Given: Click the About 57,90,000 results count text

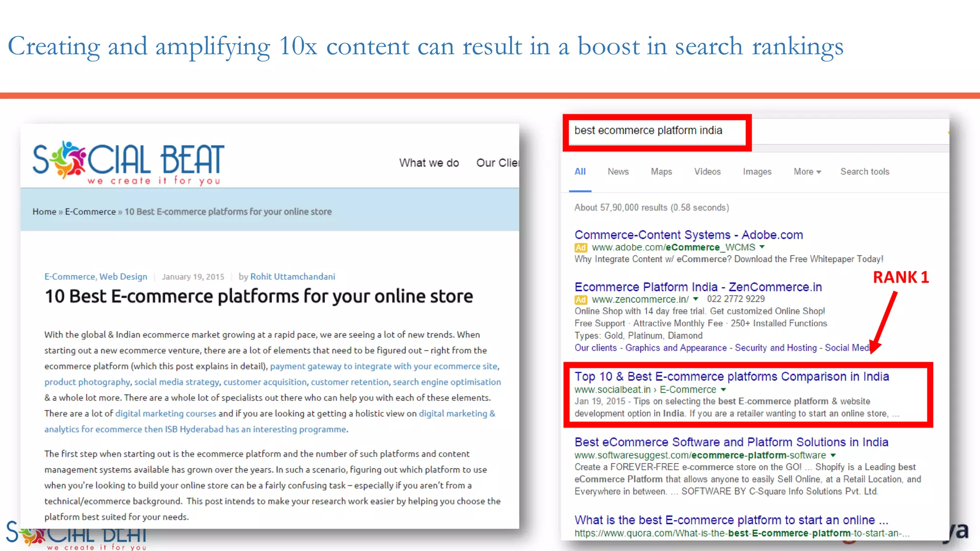Looking at the screenshot, I should pos(652,208).
